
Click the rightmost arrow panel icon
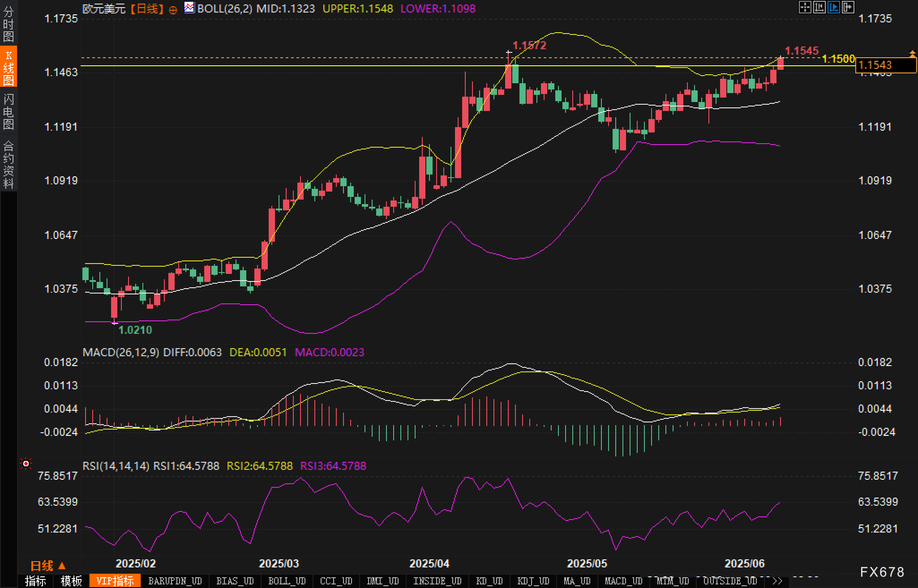tap(848, 7)
